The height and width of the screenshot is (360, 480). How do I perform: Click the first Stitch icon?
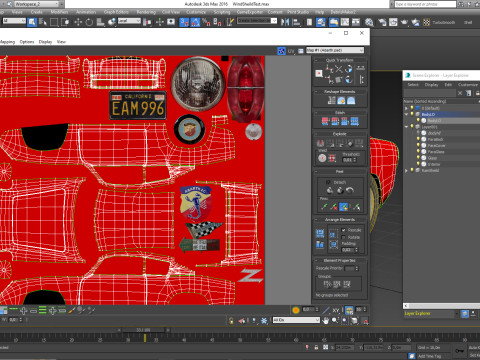pyautogui.click(x=325, y=121)
